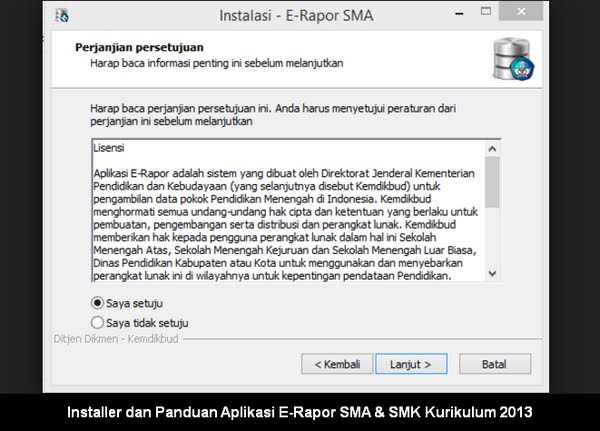
Task: Click the line starting "Aplikasi E-Rapor adalah sistem"
Action: coord(284,173)
